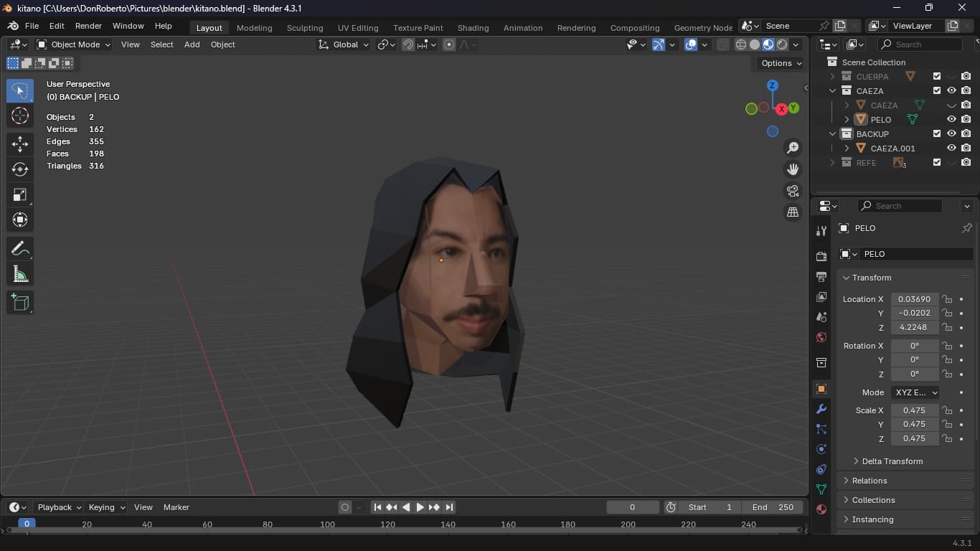Image resolution: width=980 pixels, height=551 pixels.
Task: Click the Options button in viewport
Action: pyautogui.click(x=781, y=63)
